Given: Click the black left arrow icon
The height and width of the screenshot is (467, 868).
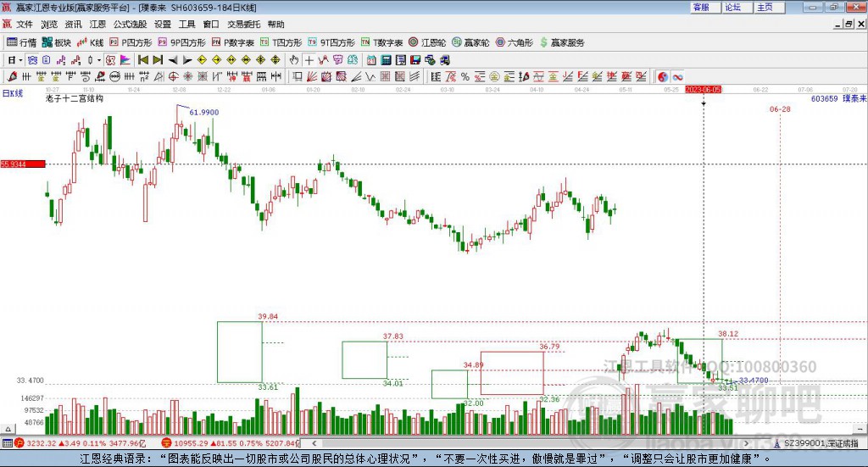Looking at the screenshot, I should point(173,60).
